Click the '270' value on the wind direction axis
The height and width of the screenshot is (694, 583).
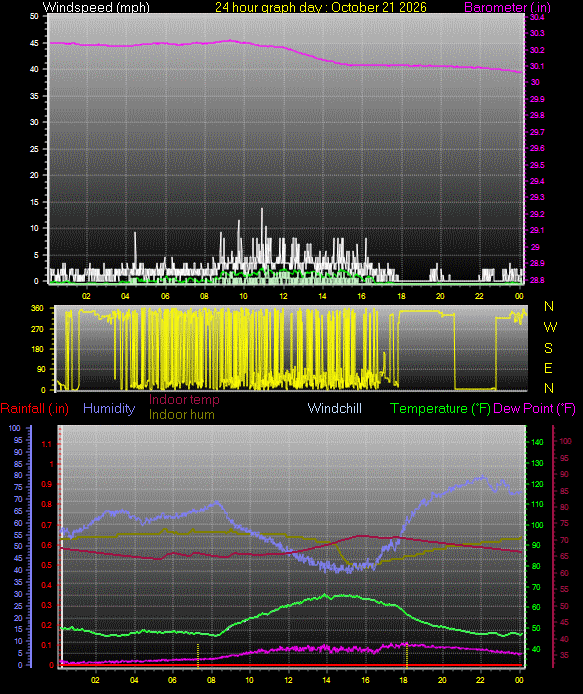38,329
